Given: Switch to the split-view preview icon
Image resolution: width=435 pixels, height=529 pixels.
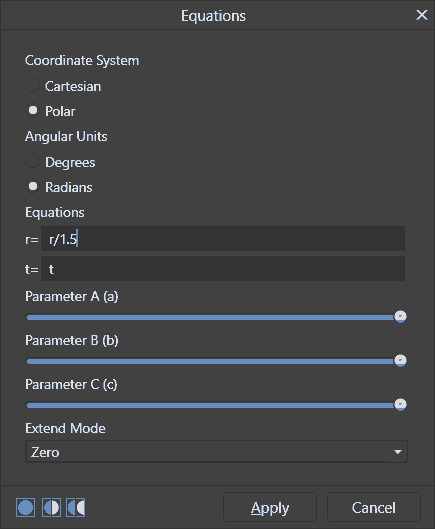Looking at the screenshot, I should pyautogui.click(x=51, y=507).
